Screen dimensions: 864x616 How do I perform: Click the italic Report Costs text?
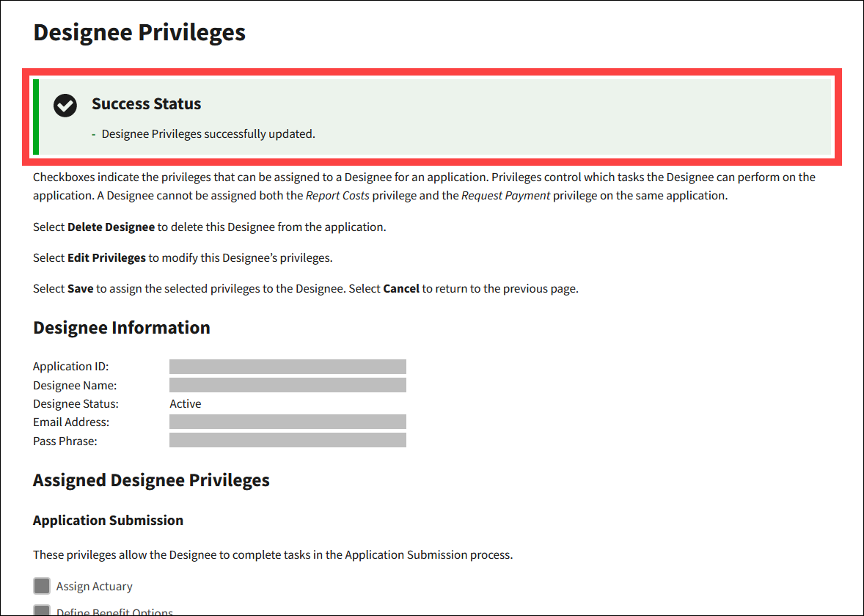pos(337,196)
